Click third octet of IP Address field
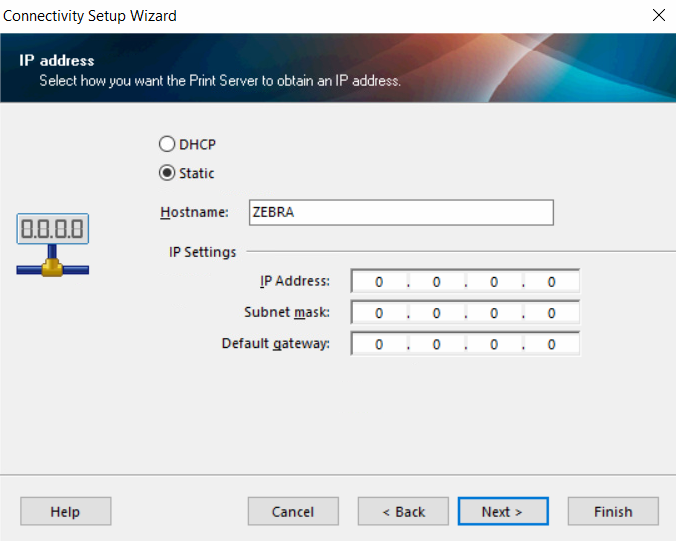 494,282
